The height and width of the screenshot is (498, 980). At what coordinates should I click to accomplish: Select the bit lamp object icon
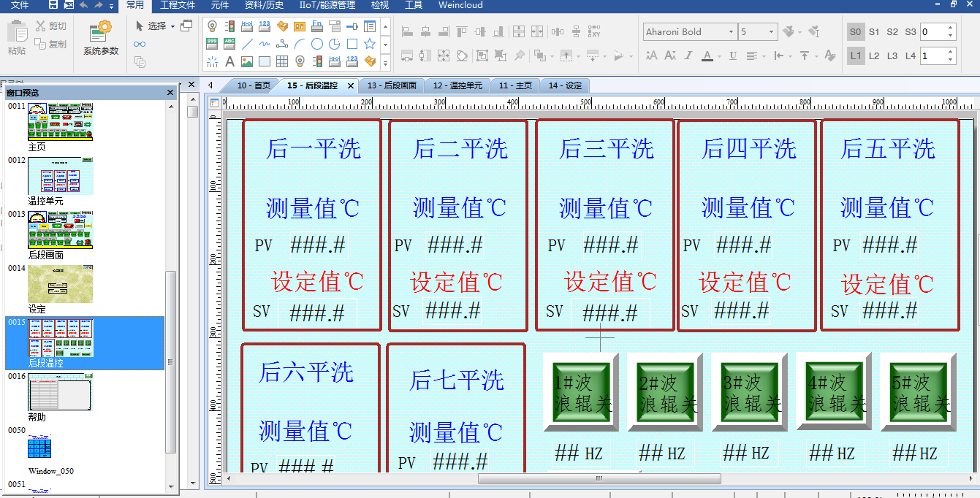212,26
